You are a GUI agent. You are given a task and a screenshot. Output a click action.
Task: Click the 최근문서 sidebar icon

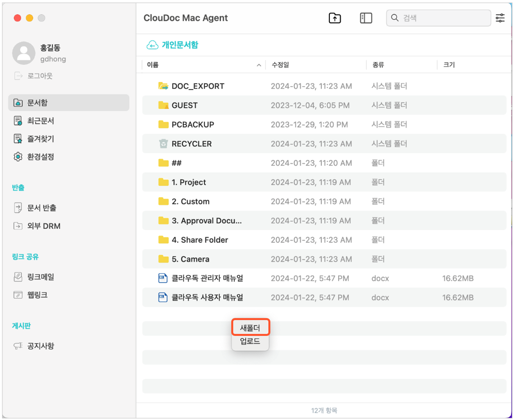(x=18, y=121)
